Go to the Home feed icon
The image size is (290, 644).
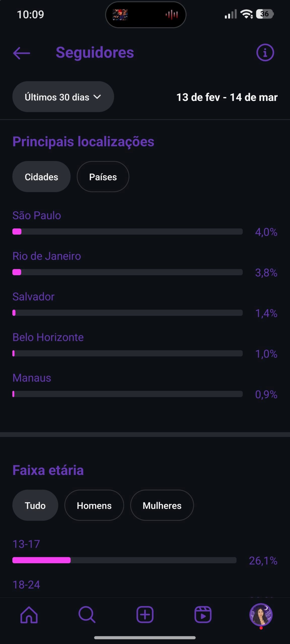pos(29,615)
